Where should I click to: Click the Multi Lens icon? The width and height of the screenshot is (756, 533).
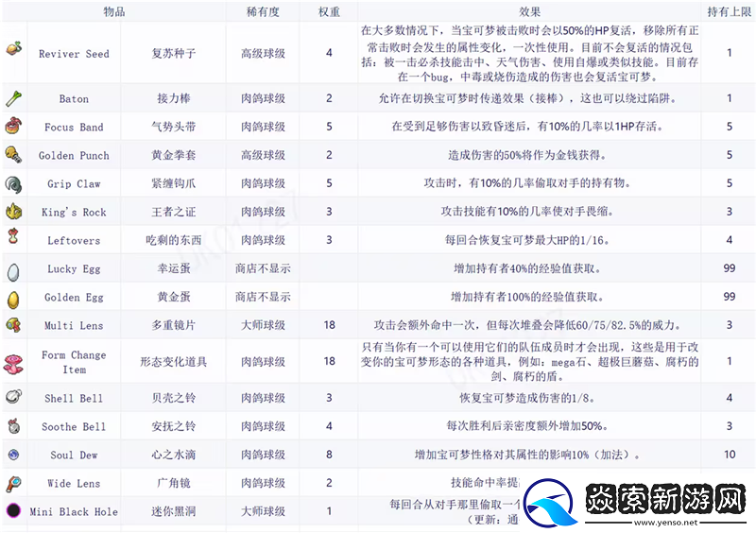[13, 325]
